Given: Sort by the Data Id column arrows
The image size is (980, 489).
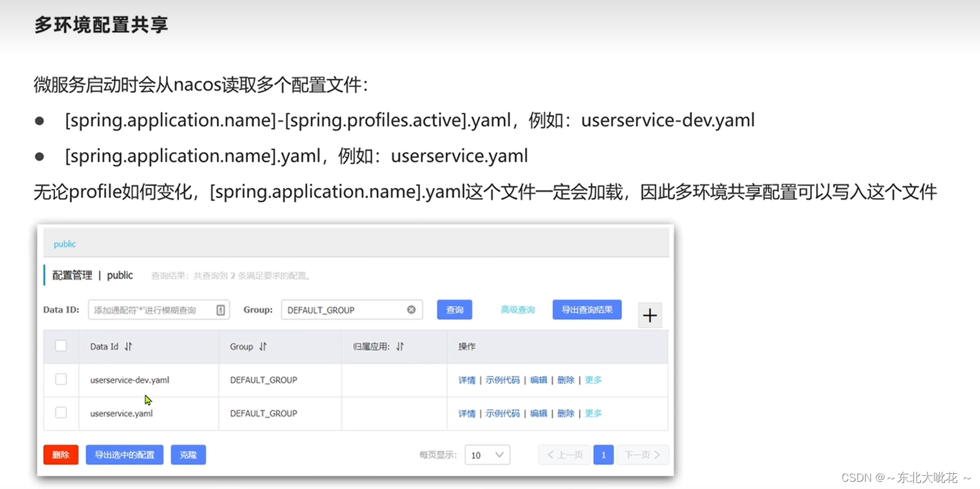Looking at the screenshot, I should click(128, 347).
